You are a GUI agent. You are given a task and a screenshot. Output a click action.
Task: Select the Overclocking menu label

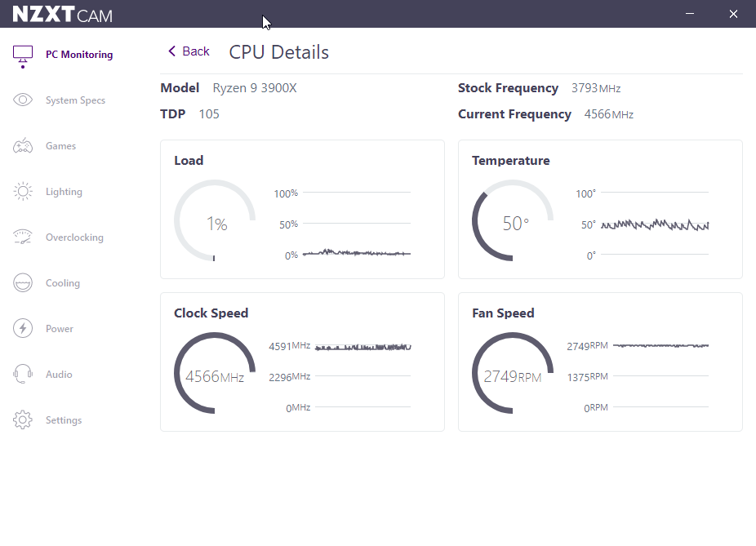(74, 237)
